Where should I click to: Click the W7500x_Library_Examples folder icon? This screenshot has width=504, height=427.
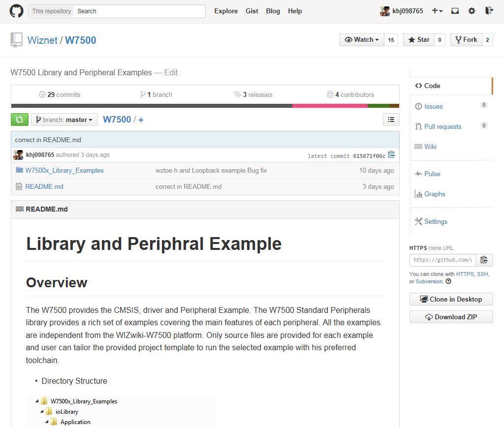(x=19, y=170)
